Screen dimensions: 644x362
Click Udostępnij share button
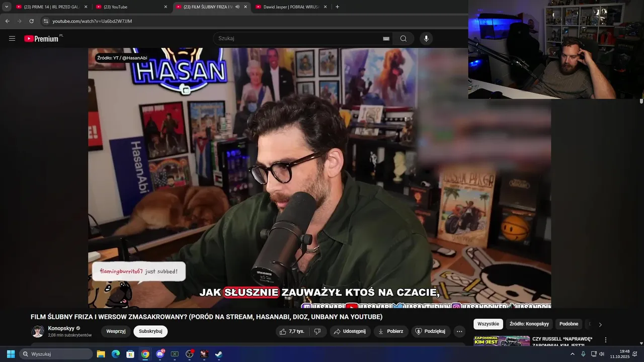coord(350,331)
